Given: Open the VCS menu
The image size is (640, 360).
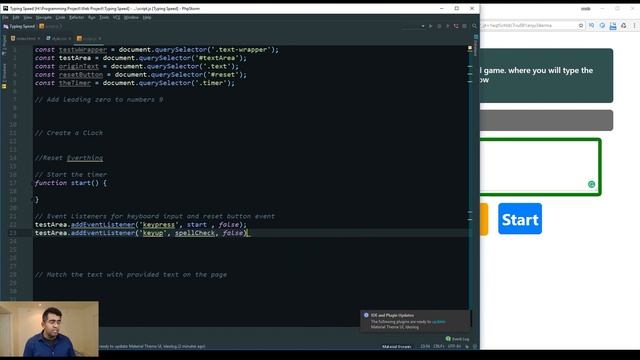Looking at the screenshot, I should (x=116, y=18).
